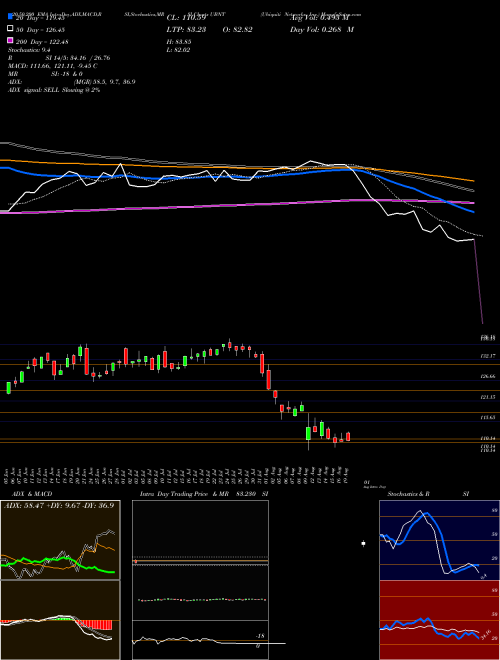500x660 pixels.
Task: Click the 'O: 82.82' open price
Action: pyautogui.click(x=237, y=30)
